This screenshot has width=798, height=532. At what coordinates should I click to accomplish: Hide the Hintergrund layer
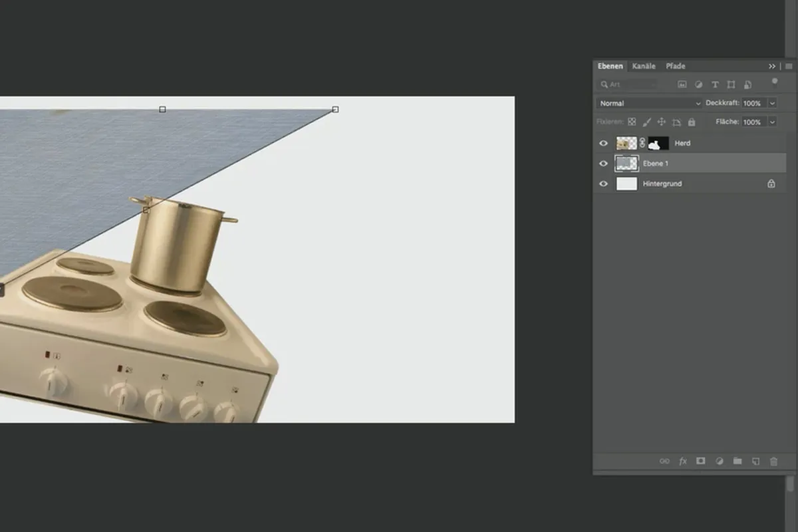[x=603, y=184]
